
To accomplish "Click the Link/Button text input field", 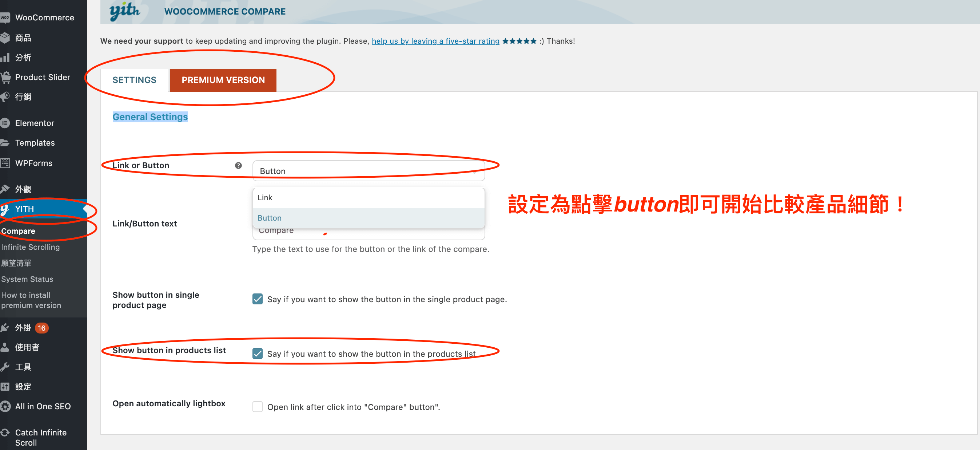I will tap(369, 232).
